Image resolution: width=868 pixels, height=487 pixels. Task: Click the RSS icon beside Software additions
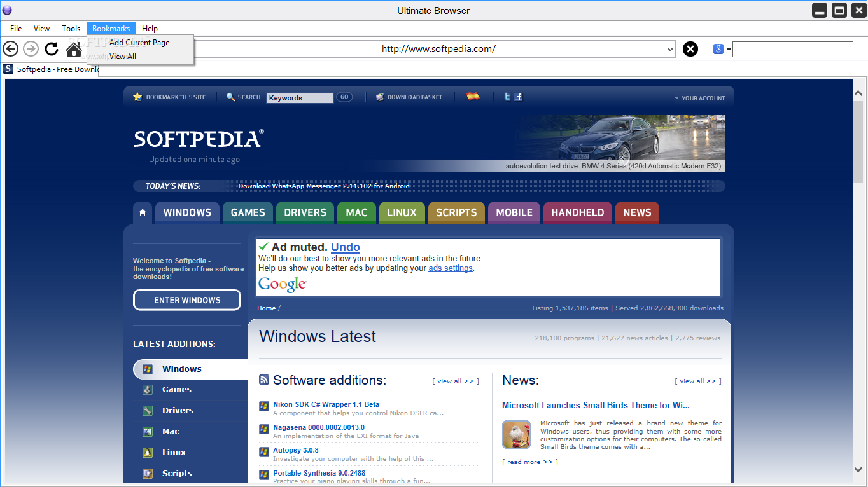coord(264,380)
